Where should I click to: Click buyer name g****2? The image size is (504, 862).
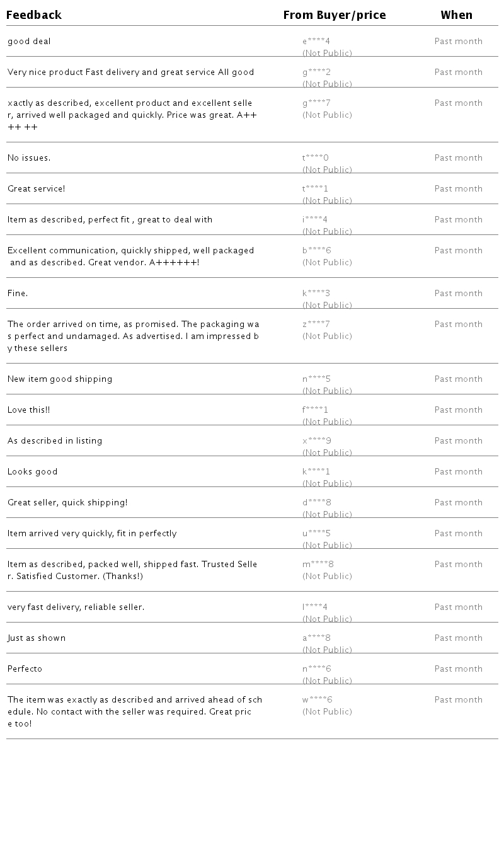pos(316,72)
